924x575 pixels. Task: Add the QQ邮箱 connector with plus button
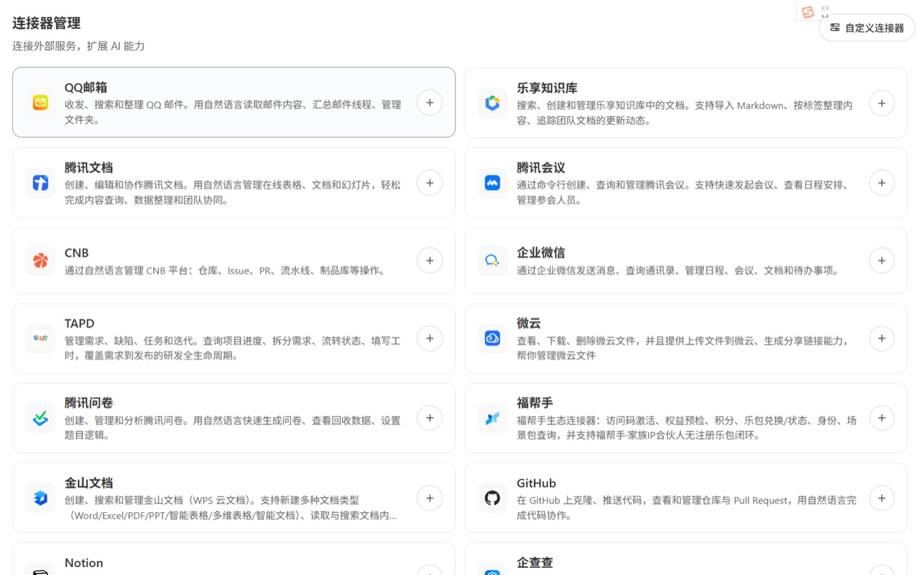(x=430, y=103)
